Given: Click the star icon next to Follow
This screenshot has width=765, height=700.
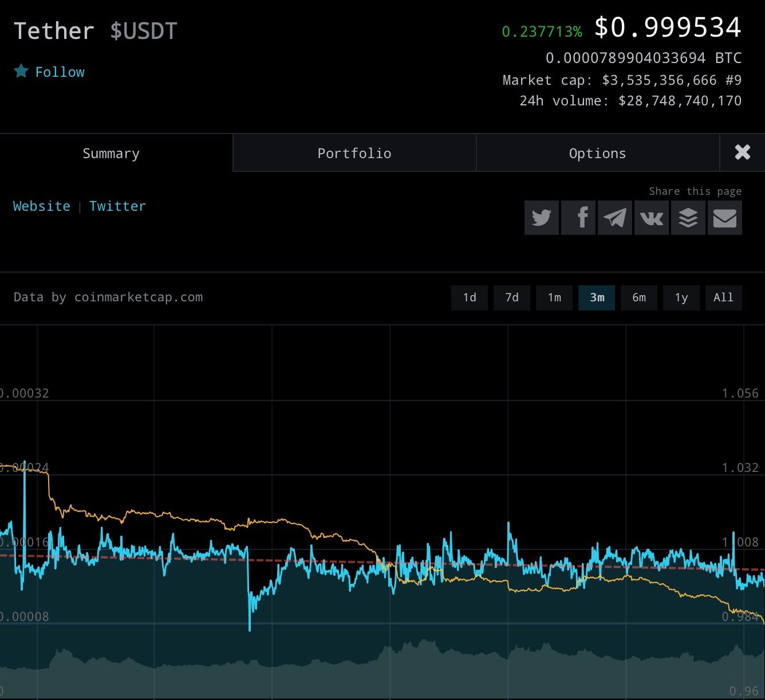Looking at the screenshot, I should tap(21, 71).
